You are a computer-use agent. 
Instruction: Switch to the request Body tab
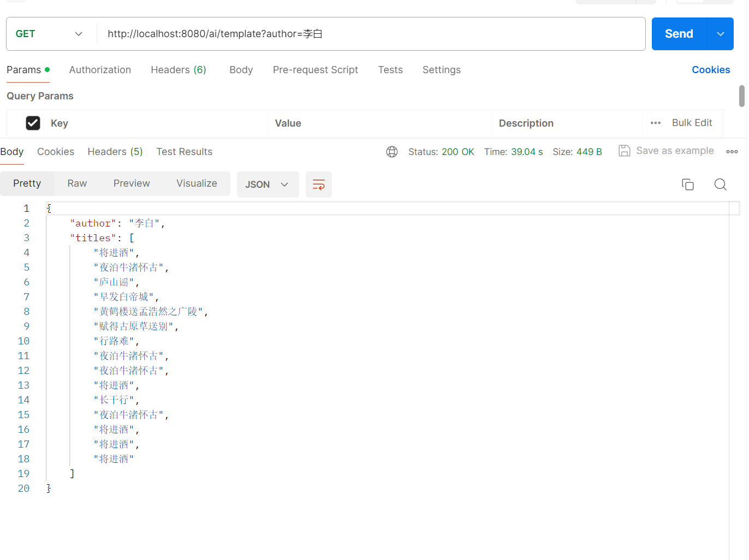click(x=241, y=70)
